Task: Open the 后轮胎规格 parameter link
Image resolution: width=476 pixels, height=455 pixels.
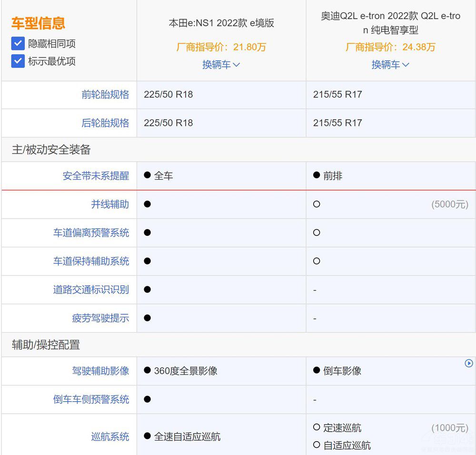Action: click(105, 123)
